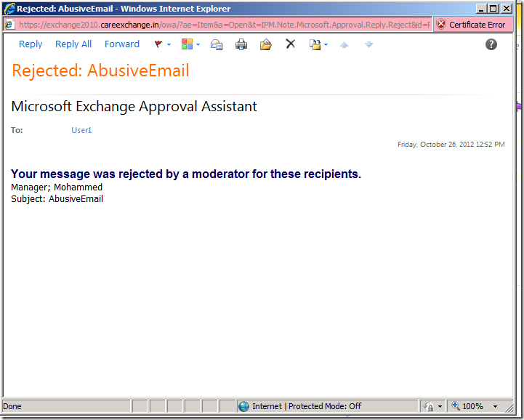
Task: Click the 'Subject: AbusiveEmail' line
Action: 57,199
